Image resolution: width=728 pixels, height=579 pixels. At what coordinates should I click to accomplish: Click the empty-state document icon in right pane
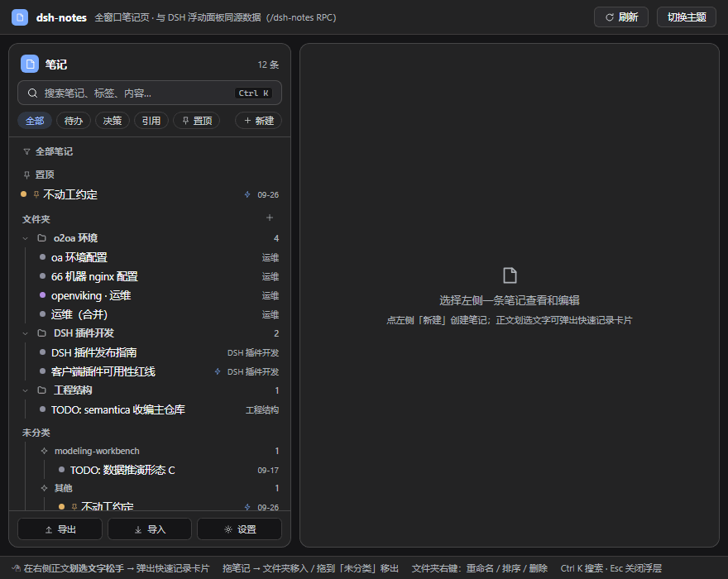coord(510,275)
